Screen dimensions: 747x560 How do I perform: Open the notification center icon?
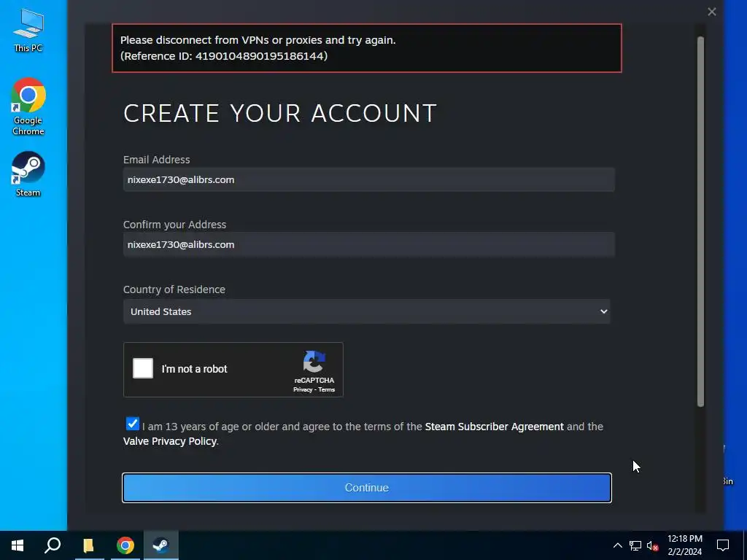tap(723, 545)
